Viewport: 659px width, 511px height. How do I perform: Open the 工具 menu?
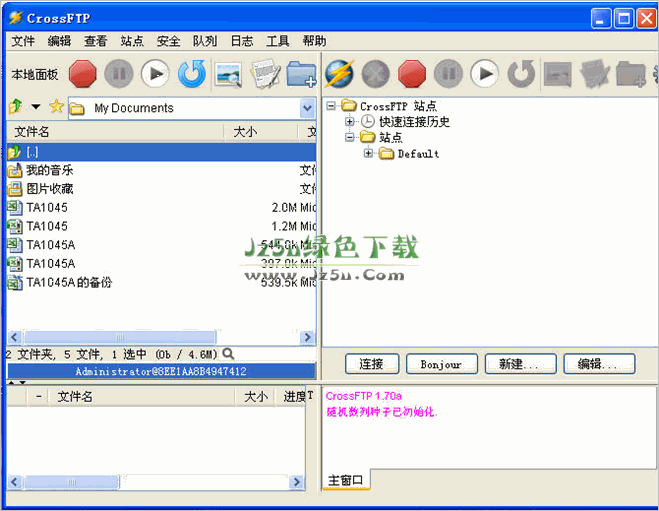278,41
